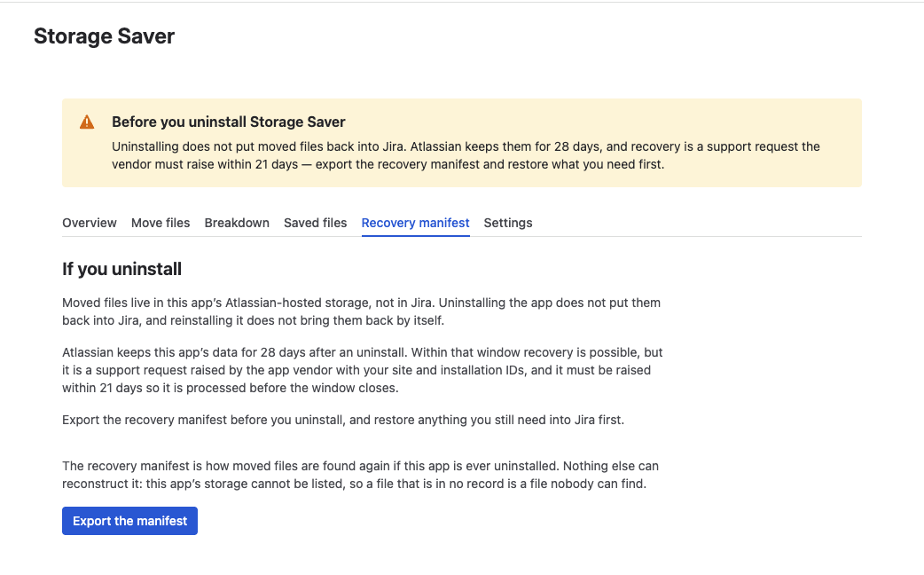Click the Export the manifest button
The width and height of the screenshot is (924, 575).
pyautogui.click(x=129, y=521)
